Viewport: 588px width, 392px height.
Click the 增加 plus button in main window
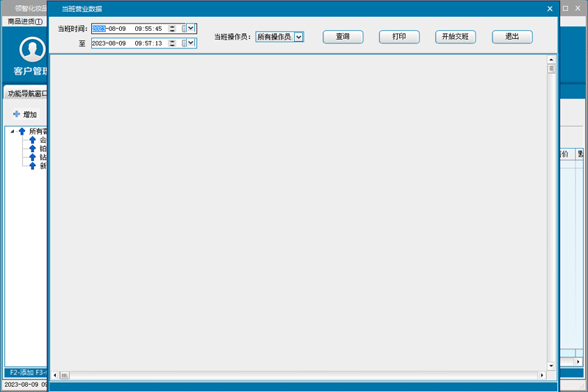(x=25, y=115)
